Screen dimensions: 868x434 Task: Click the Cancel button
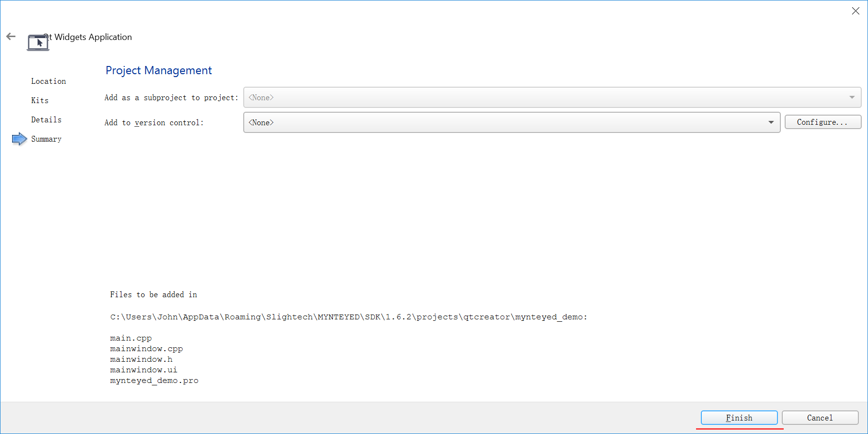click(x=820, y=418)
